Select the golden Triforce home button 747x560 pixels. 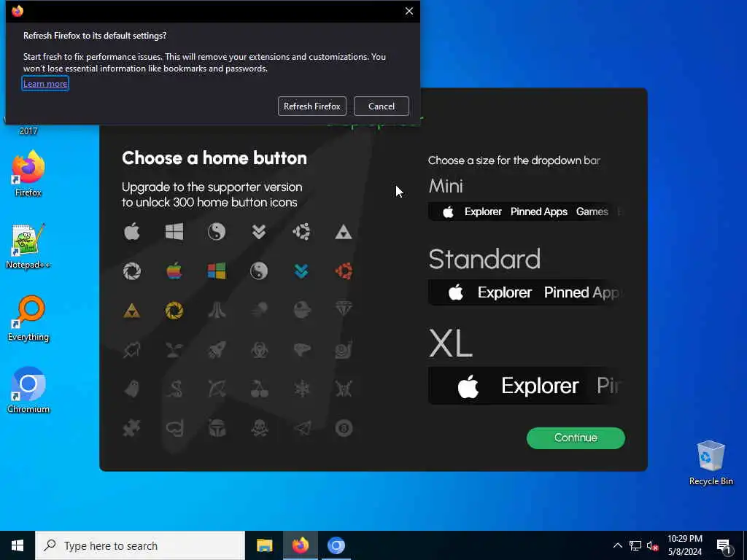(x=132, y=311)
